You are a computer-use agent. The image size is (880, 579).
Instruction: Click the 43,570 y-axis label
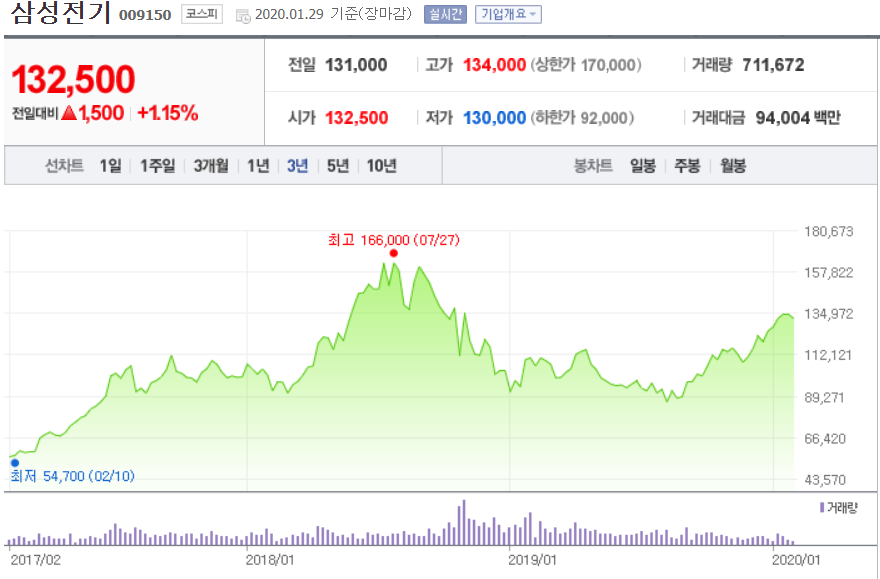824,480
